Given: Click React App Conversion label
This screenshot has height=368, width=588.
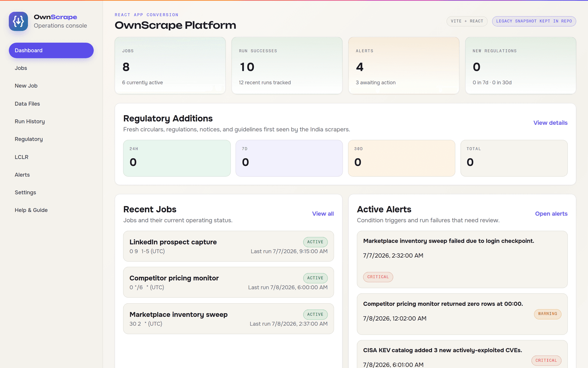Looking at the screenshot, I should click(x=147, y=15).
